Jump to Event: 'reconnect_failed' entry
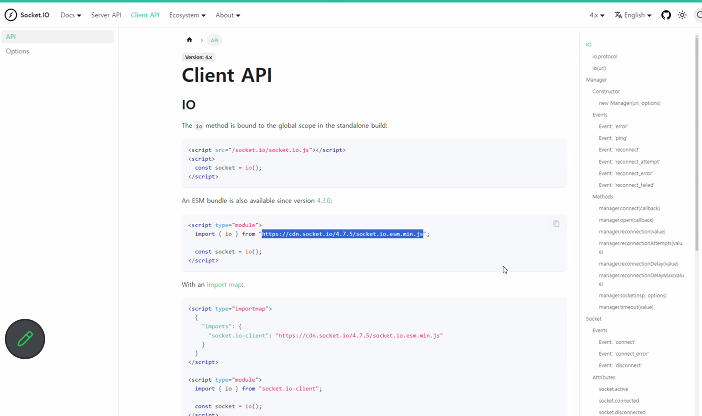 click(x=626, y=185)
